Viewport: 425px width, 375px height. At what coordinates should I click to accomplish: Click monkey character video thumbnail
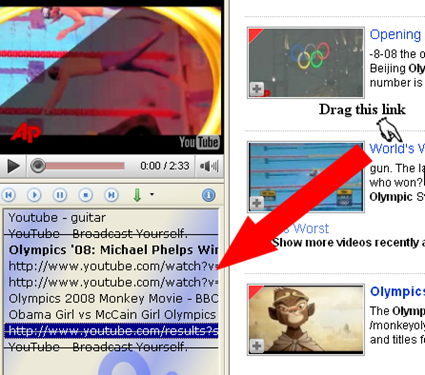click(306, 320)
